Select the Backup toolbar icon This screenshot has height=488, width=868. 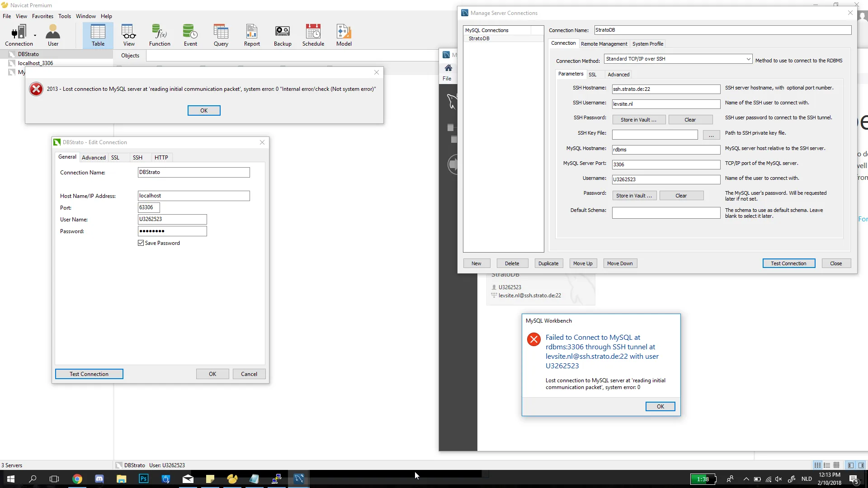coord(283,35)
